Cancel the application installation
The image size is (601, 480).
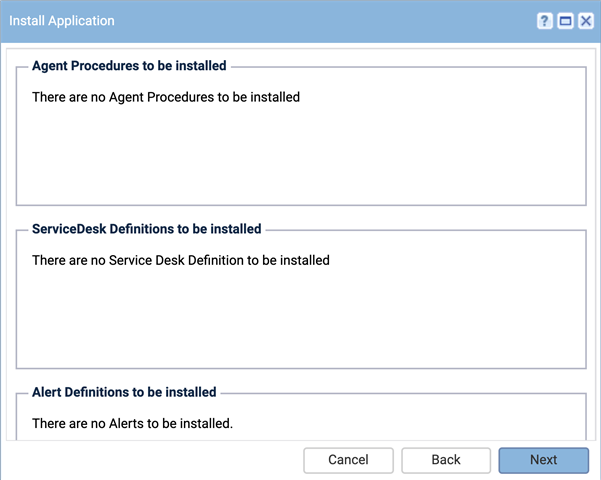click(348, 460)
